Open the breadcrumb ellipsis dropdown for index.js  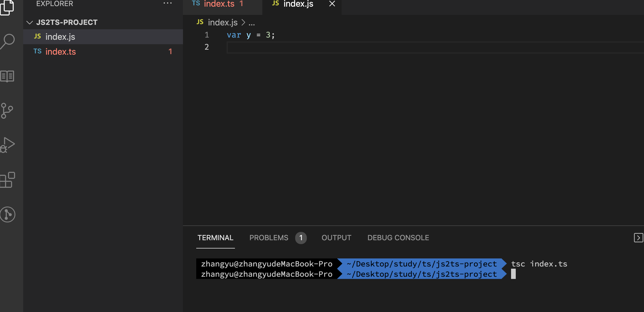point(251,23)
